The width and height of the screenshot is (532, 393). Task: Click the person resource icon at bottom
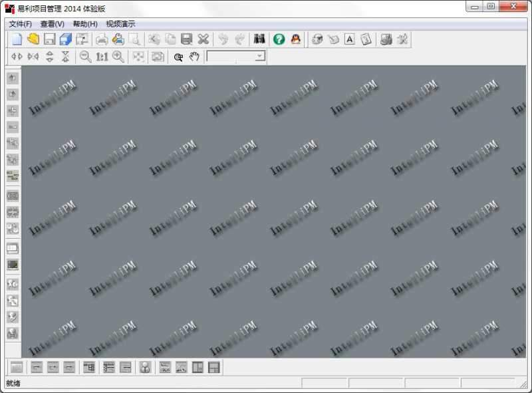[x=145, y=368]
